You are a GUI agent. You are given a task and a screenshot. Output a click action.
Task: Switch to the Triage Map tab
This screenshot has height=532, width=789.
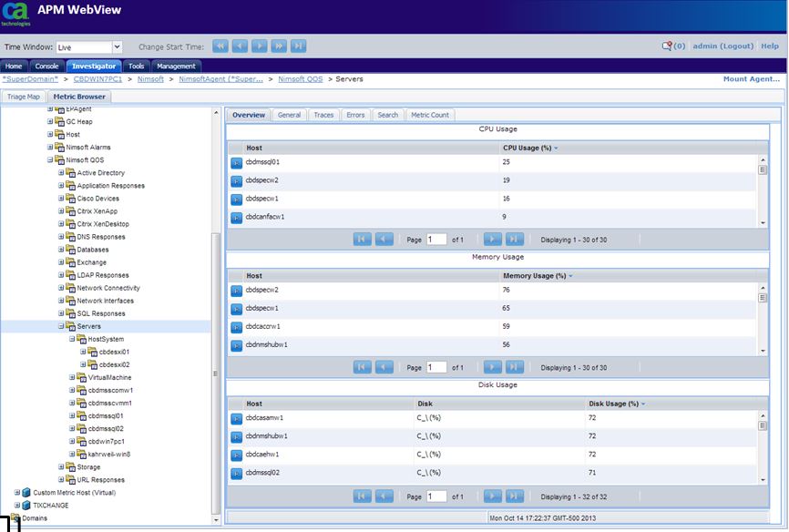pyautogui.click(x=24, y=97)
